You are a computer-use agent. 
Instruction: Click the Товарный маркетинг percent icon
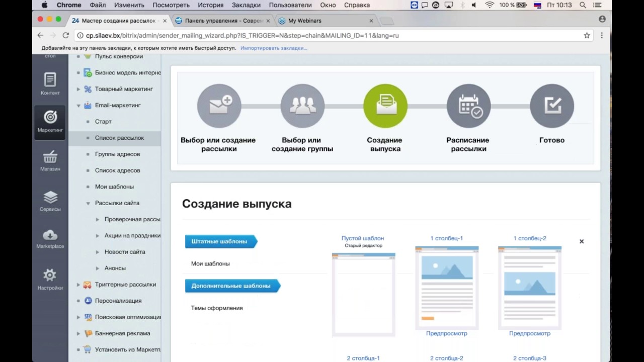pos(88,89)
